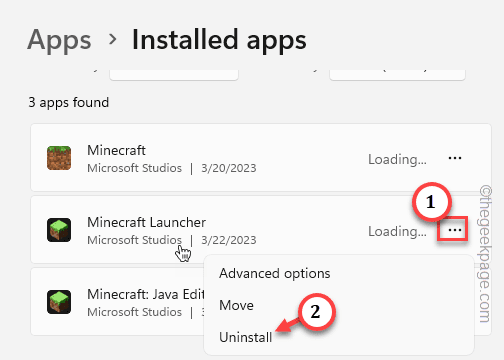Screen dimensions: 504x360
Task: Click the Minecraft Launcher app name
Action: coord(146,222)
